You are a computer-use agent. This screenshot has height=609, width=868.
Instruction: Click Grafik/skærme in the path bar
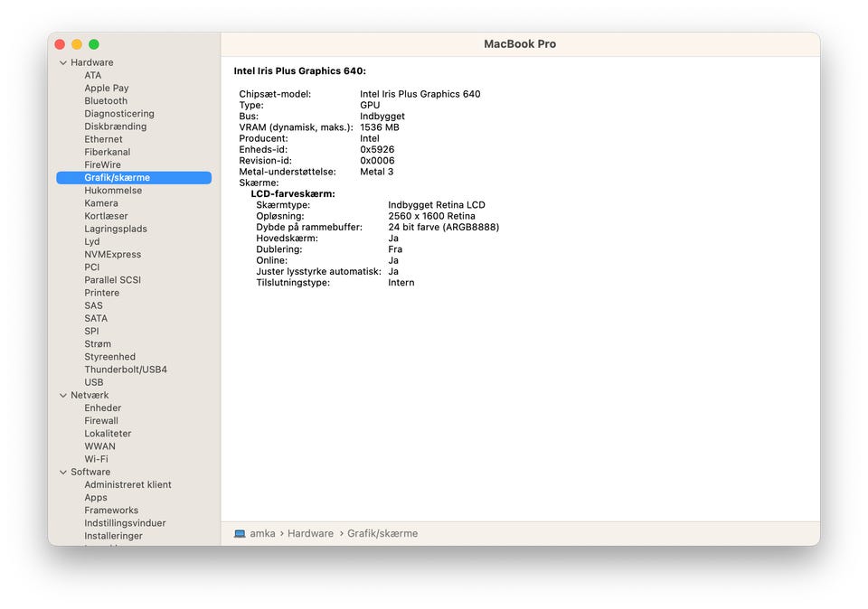(x=382, y=534)
